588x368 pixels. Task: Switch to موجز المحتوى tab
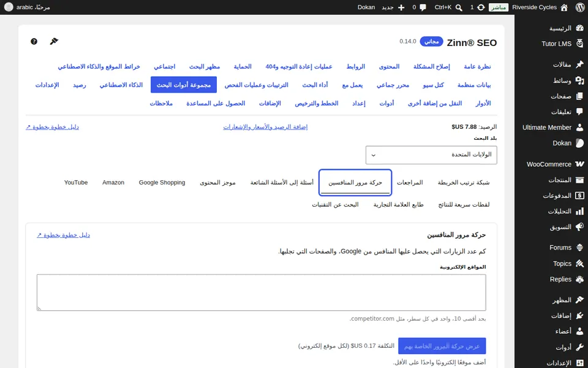pos(217,183)
